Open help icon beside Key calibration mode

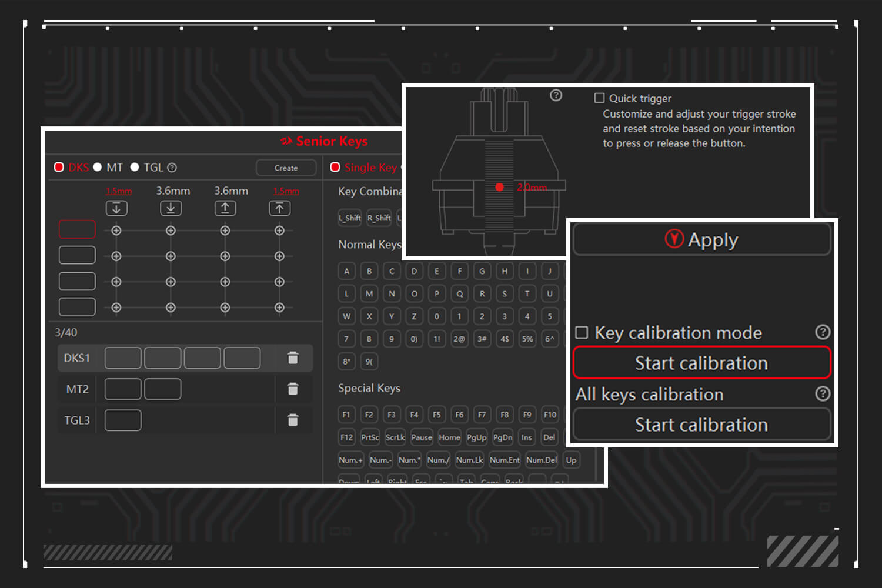[x=823, y=332]
